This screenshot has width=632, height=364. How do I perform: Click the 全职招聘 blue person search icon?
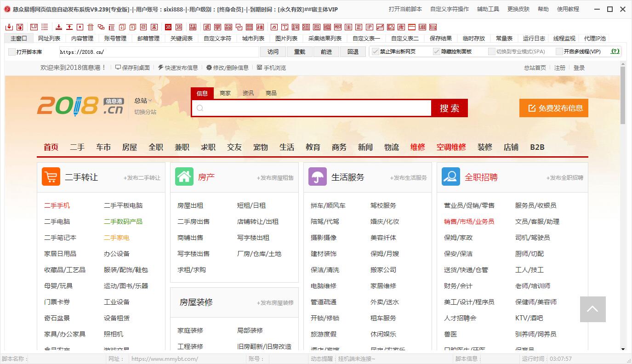click(451, 176)
